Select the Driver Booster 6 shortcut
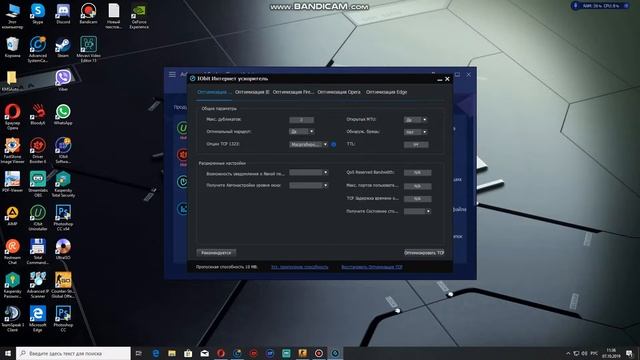Screen dimensions: 640x360 [38, 150]
